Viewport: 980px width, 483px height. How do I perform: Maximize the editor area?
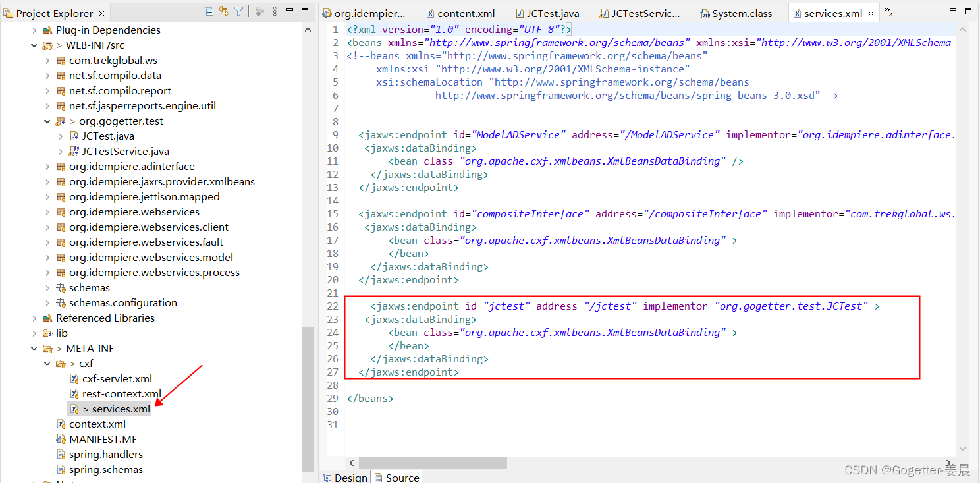[967, 11]
